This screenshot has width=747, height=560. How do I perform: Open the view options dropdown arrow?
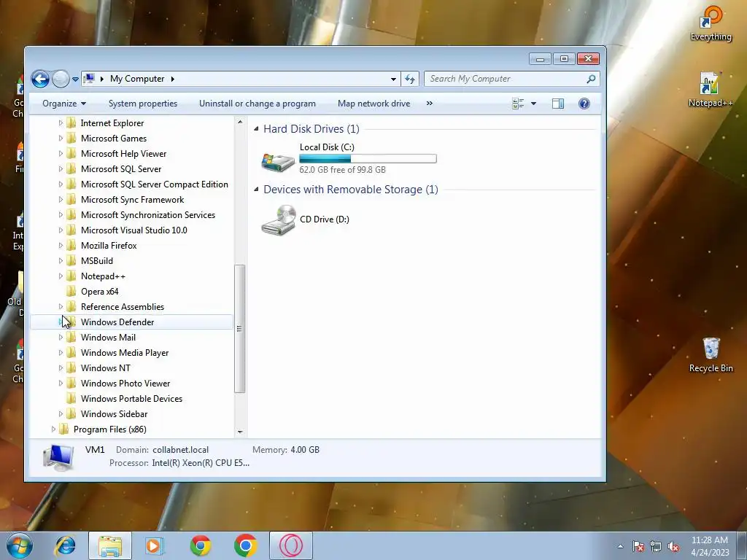533,104
